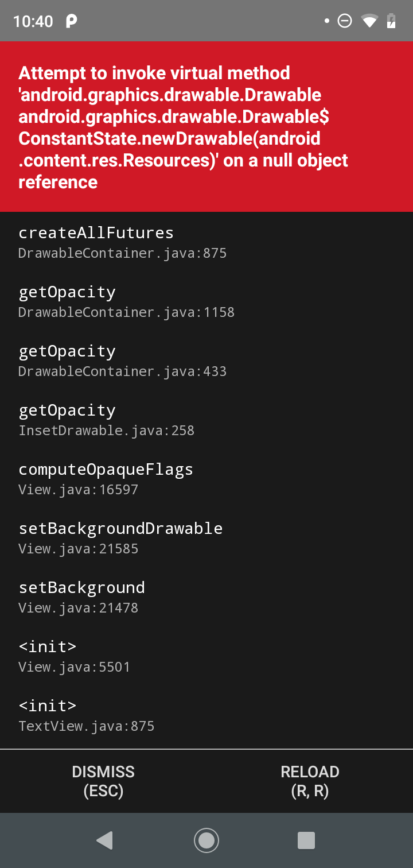This screenshot has height=868, width=413.
Task: Click the red error message banner
Action: 206,125
